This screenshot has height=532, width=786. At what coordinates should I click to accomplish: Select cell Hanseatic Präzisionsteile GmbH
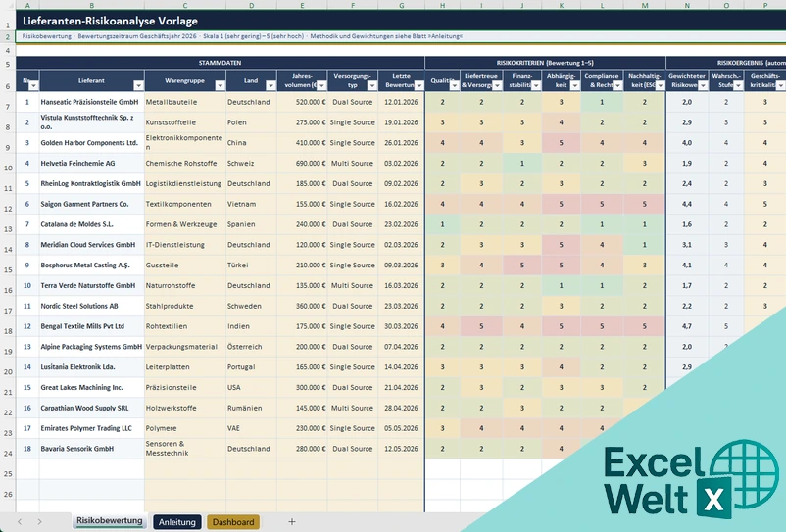92,102
